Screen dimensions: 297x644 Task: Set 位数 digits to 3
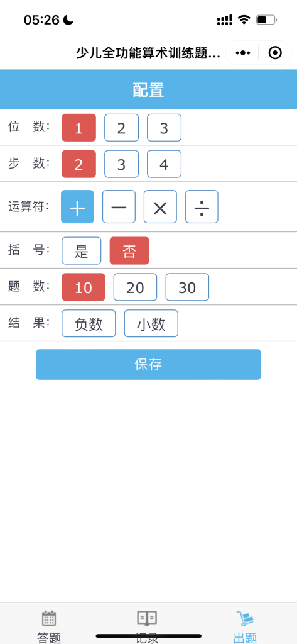pos(164,128)
